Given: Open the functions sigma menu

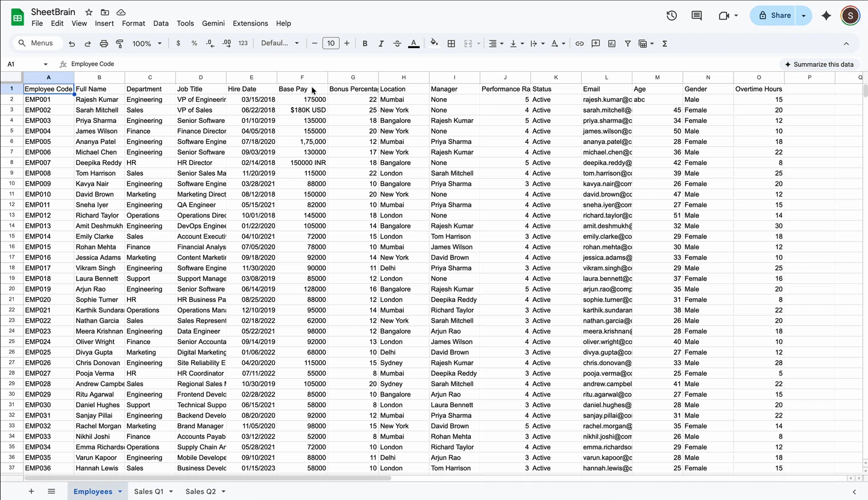Looking at the screenshot, I should point(665,43).
